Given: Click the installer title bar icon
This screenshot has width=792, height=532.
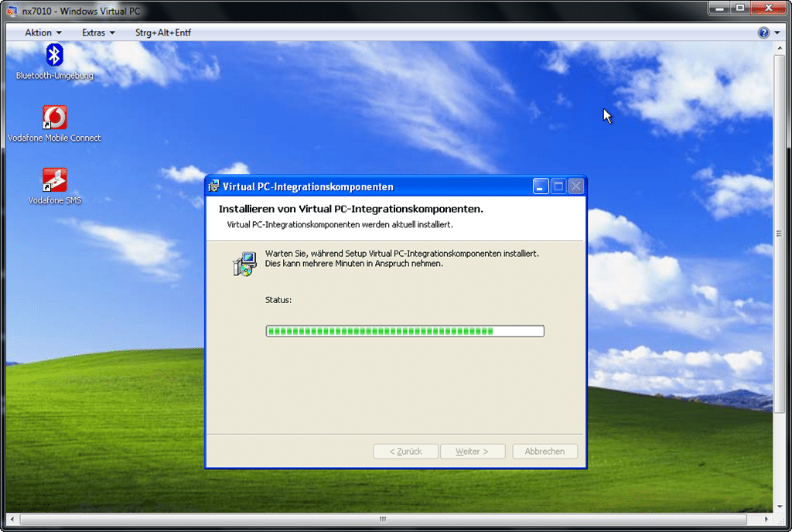Looking at the screenshot, I should [213, 186].
